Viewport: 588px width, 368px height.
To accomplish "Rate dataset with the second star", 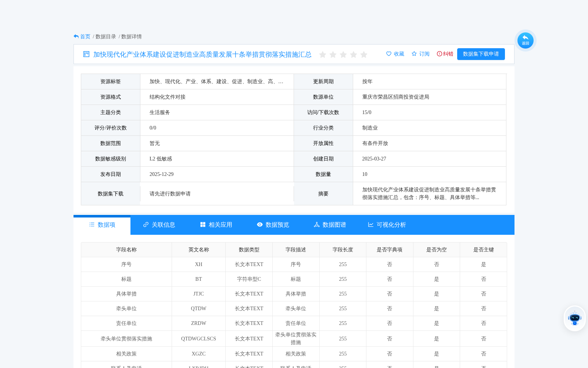I will [333, 54].
